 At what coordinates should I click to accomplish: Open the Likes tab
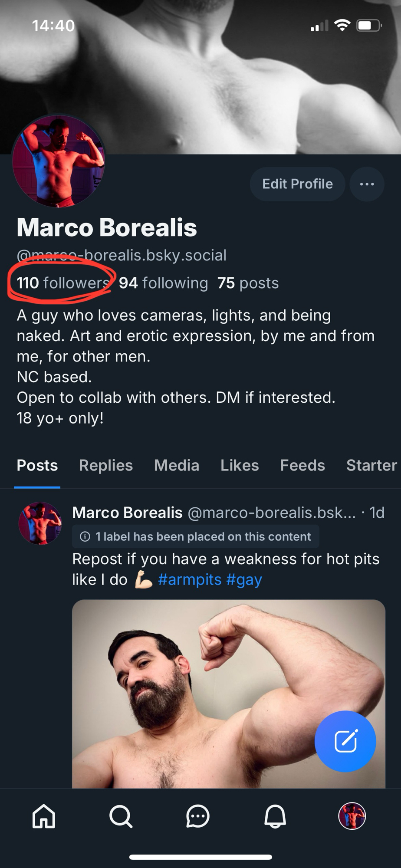pyautogui.click(x=240, y=465)
